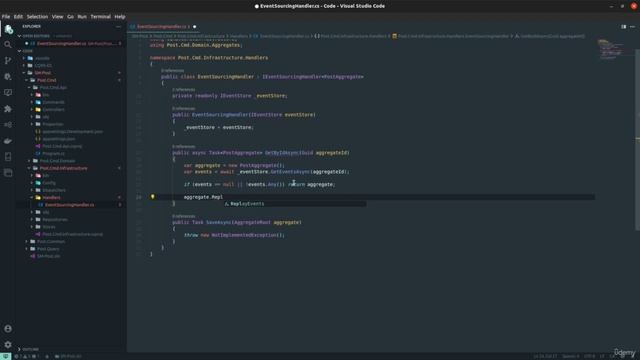Collapse the Post.Cmd folder

(x=47, y=80)
